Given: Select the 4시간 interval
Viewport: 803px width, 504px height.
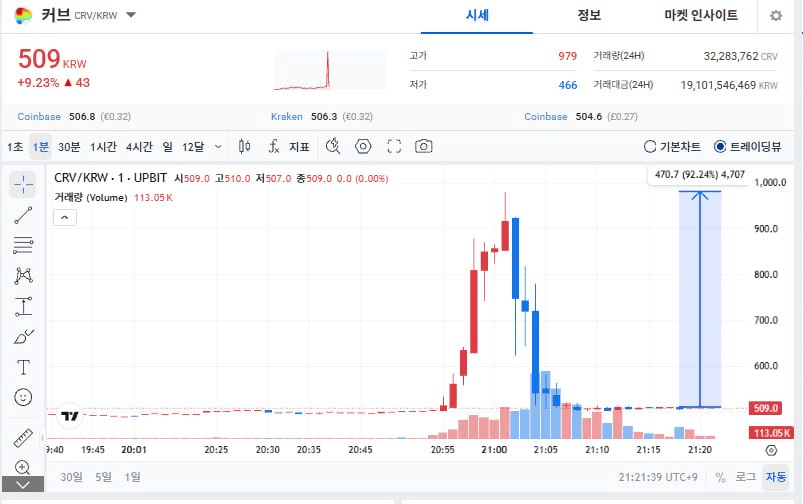Looking at the screenshot, I should tap(139, 147).
